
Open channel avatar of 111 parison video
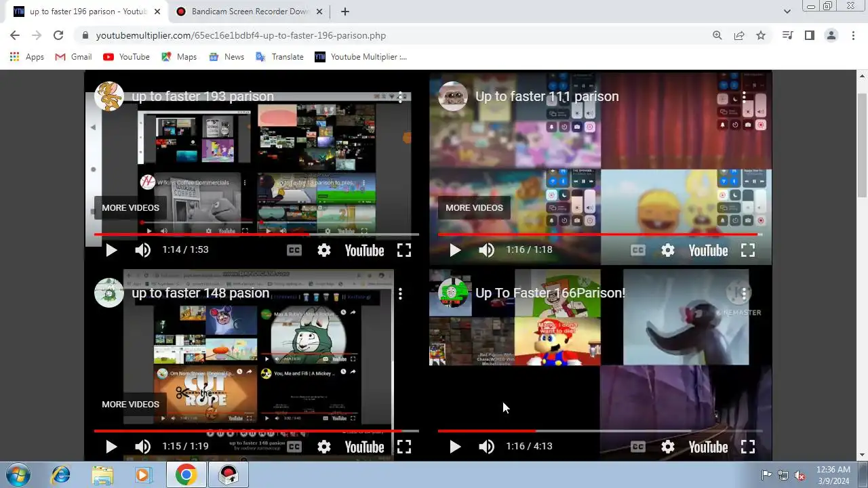pos(453,96)
